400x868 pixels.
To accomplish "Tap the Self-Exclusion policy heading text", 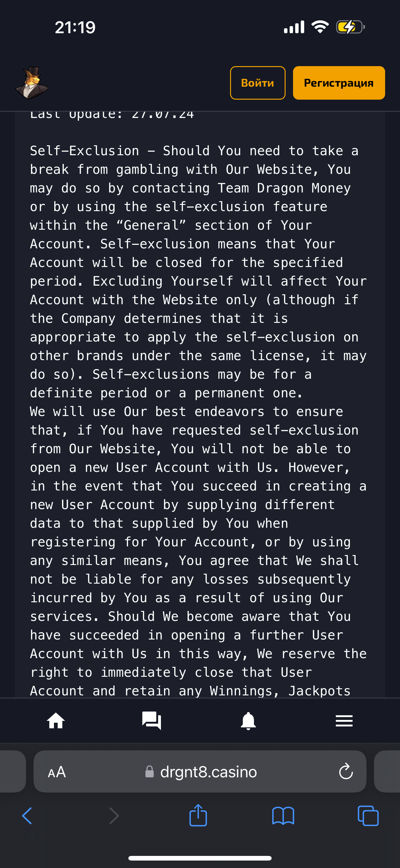I will 85,151.
